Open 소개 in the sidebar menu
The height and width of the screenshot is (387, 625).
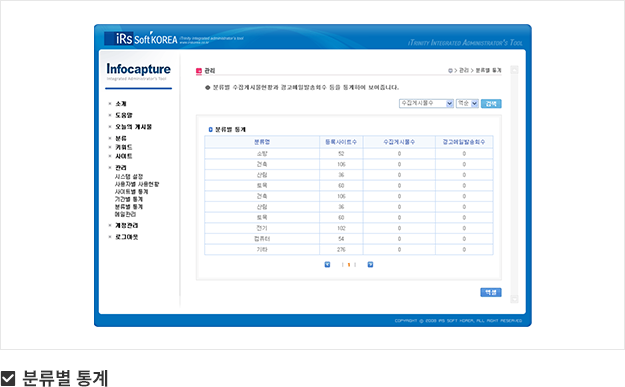(120, 104)
